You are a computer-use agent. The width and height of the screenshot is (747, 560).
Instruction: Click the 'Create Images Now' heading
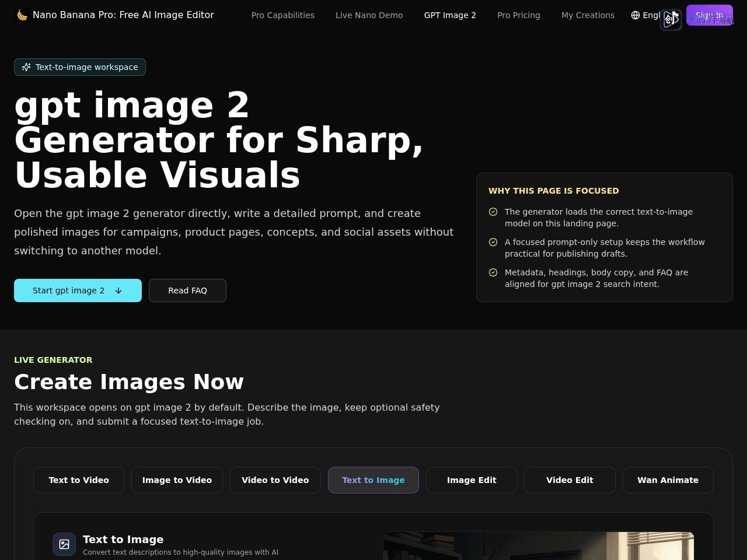129,381
